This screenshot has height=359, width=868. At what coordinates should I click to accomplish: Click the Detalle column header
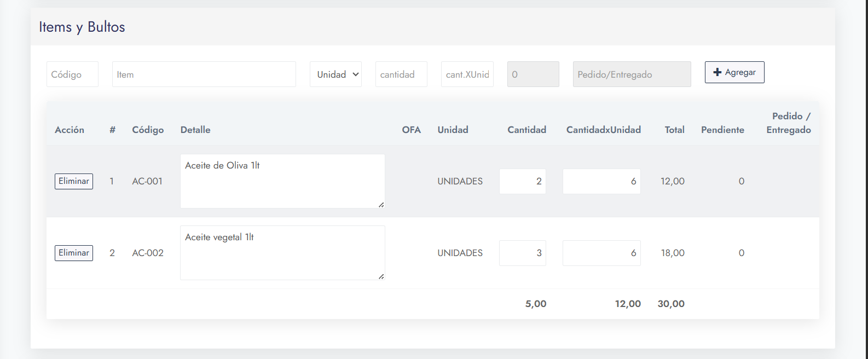click(x=195, y=130)
